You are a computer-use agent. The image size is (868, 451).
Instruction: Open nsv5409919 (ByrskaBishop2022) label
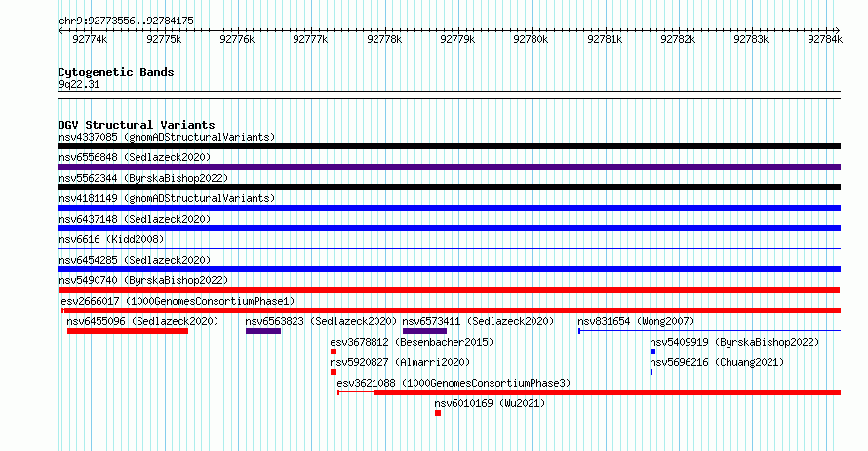click(734, 342)
